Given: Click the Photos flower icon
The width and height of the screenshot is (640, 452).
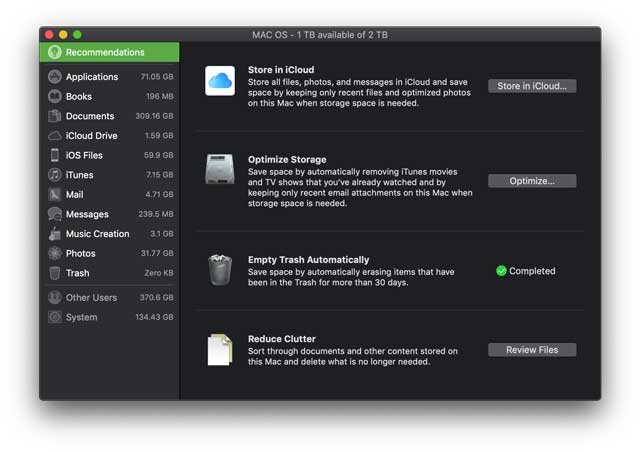Looking at the screenshot, I should (55, 253).
